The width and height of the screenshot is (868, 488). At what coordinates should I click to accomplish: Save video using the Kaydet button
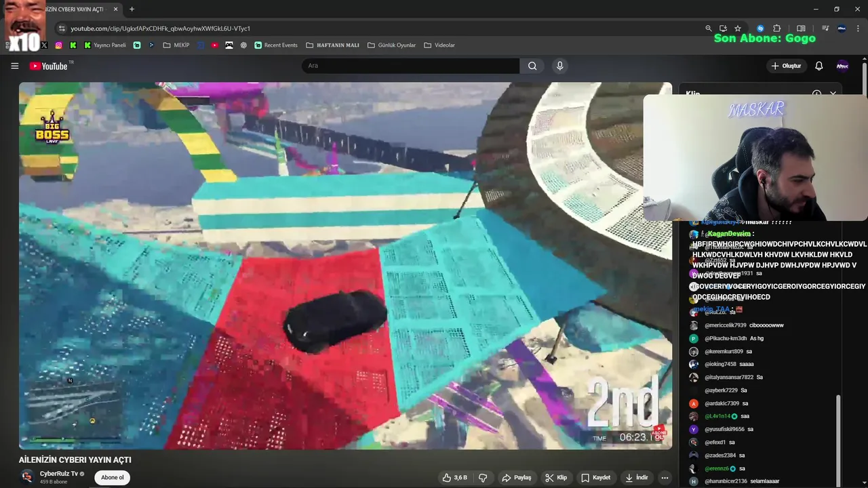[596, 478]
